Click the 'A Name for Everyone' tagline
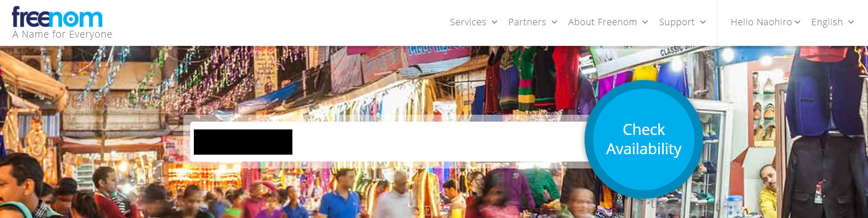The height and width of the screenshot is (218, 868). click(62, 34)
